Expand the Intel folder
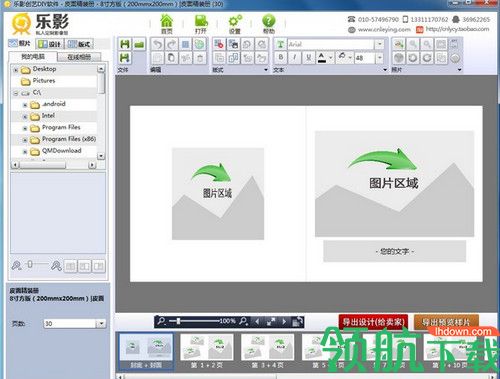500x379 pixels. click(25, 117)
